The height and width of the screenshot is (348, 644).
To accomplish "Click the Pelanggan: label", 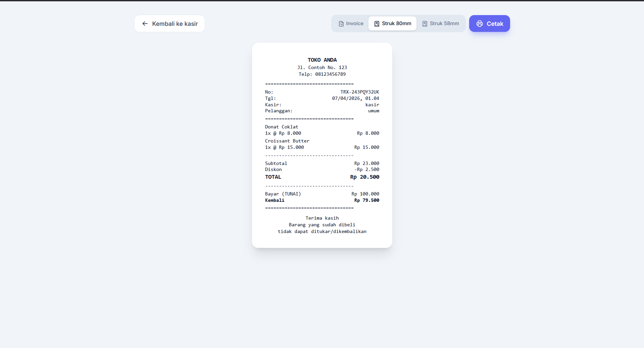I will point(279,111).
